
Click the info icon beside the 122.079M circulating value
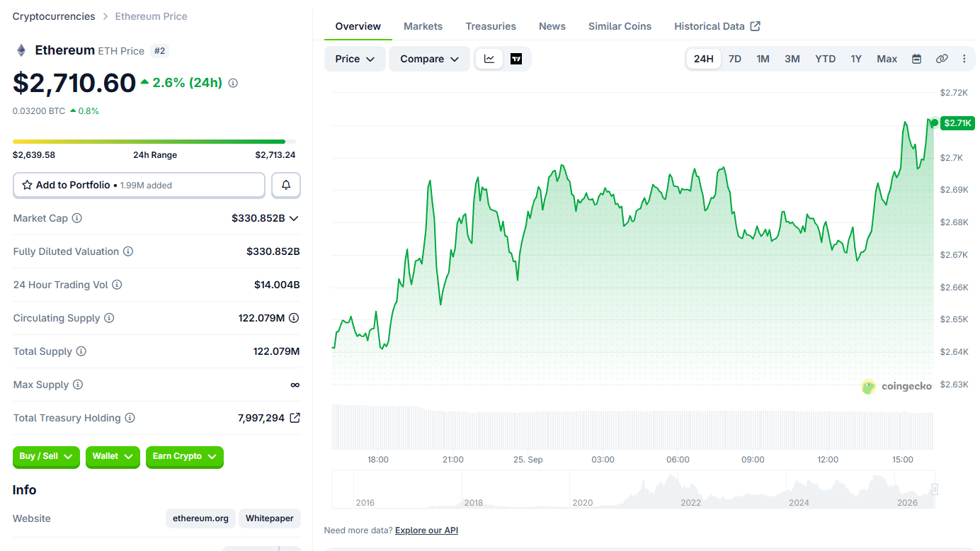click(294, 318)
